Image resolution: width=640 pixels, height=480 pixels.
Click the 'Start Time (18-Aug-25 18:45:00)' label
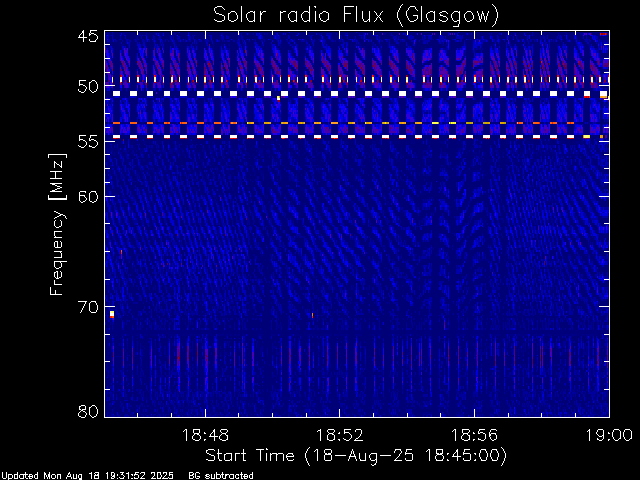356,456
